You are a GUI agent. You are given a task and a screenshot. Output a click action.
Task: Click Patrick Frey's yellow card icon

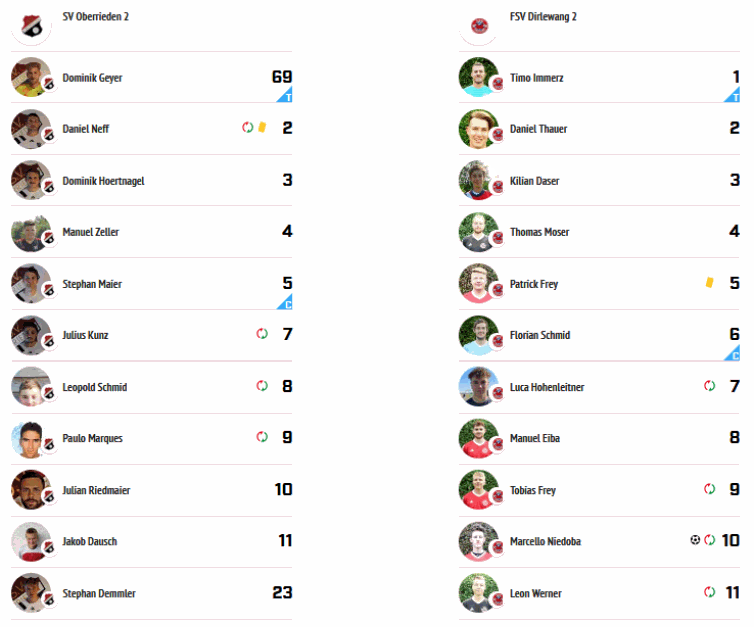coord(709,282)
